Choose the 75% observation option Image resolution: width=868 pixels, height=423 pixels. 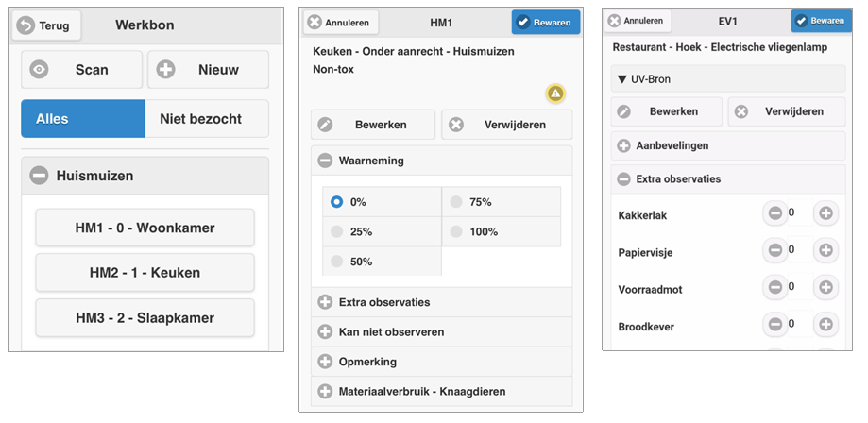point(457,202)
